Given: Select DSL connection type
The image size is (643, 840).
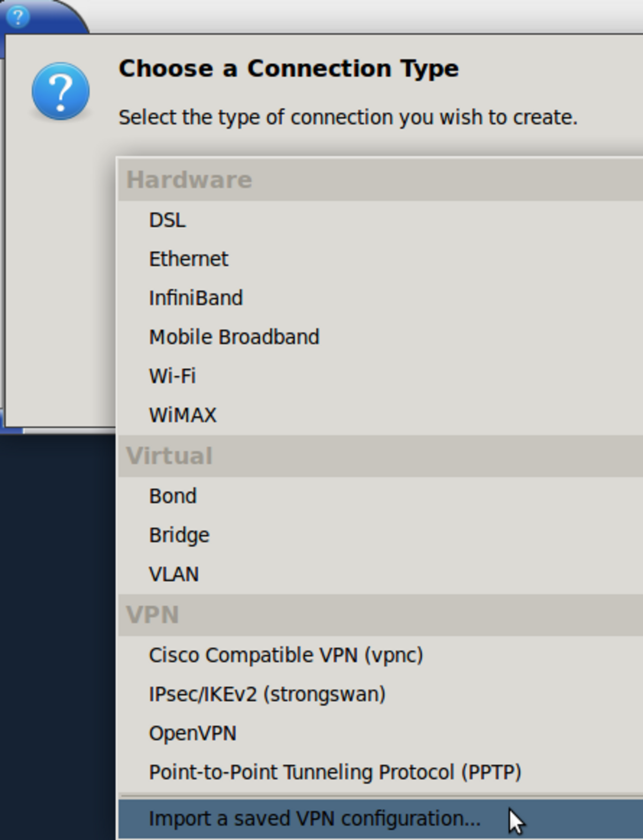Looking at the screenshot, I should (x=167, y=220).
